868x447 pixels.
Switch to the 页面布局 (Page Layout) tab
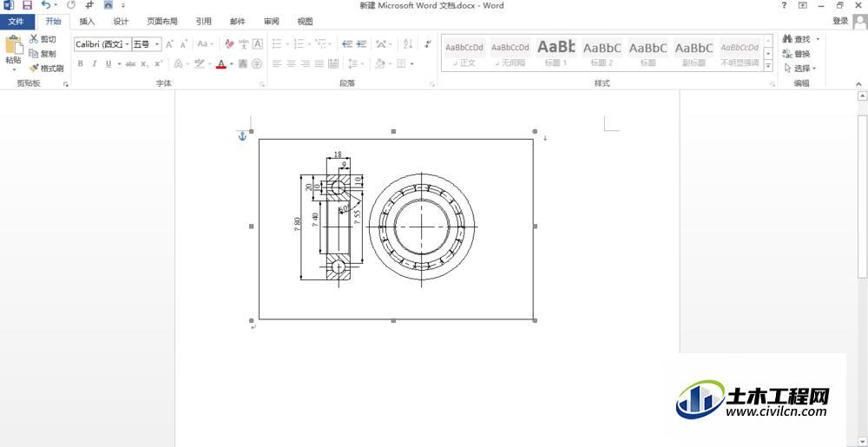(162, 22)
